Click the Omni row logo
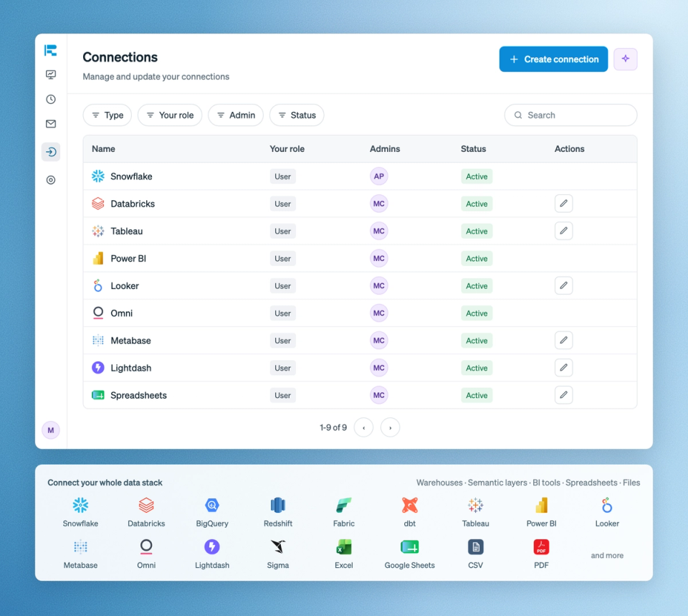688x616 pixels. click(98, 313)
